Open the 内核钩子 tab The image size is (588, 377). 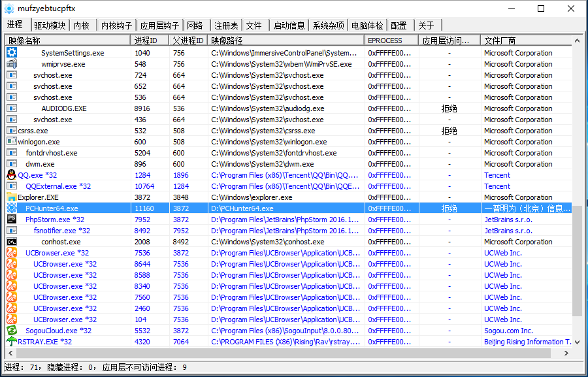117,25
